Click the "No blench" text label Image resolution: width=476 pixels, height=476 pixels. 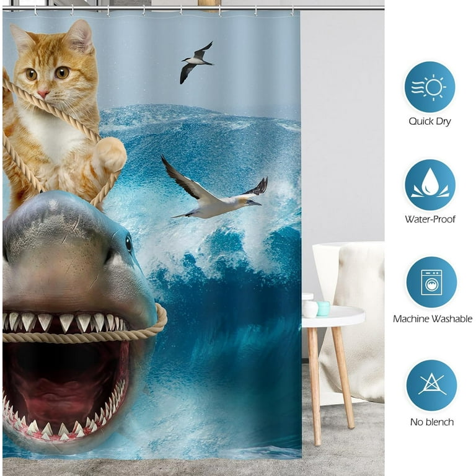431,422
